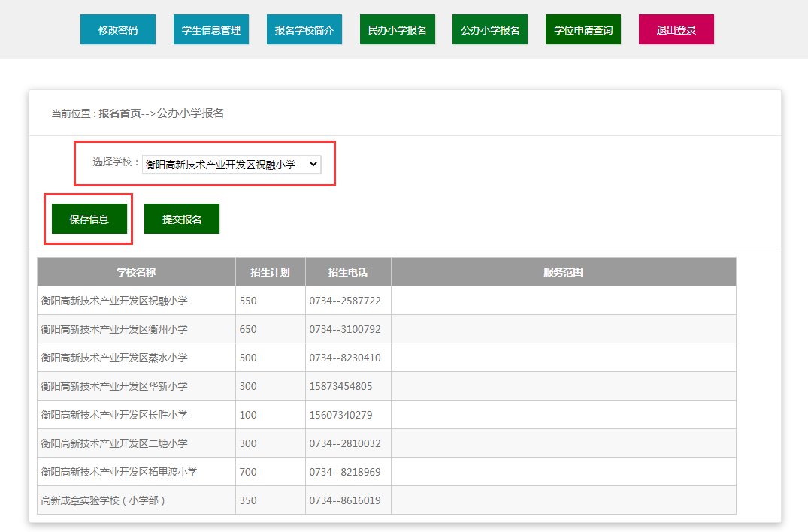Select row 衡阳高新技术产业开发区华新小学
This screenshot has width=808, height=532.
[x=386, y=386]
